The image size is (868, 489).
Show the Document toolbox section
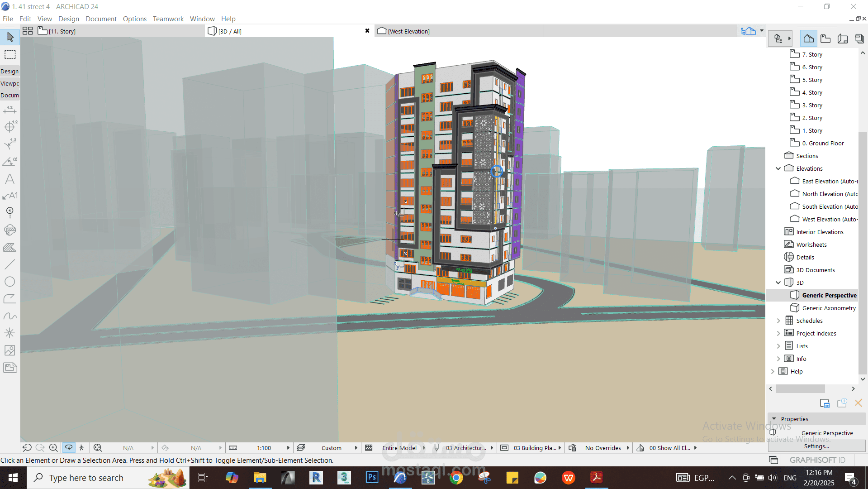click(x=9, y=95)
